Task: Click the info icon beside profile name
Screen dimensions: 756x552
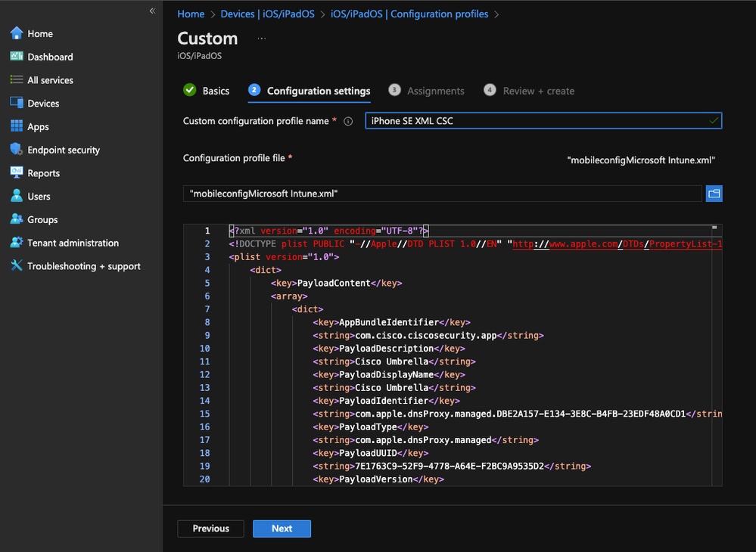Action: 348,121
